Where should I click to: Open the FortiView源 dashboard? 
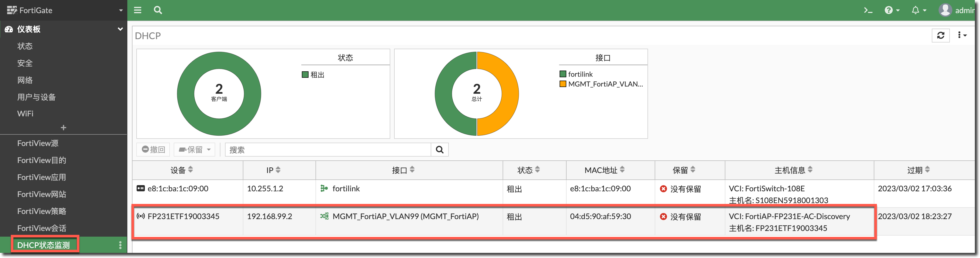[38, 143]
